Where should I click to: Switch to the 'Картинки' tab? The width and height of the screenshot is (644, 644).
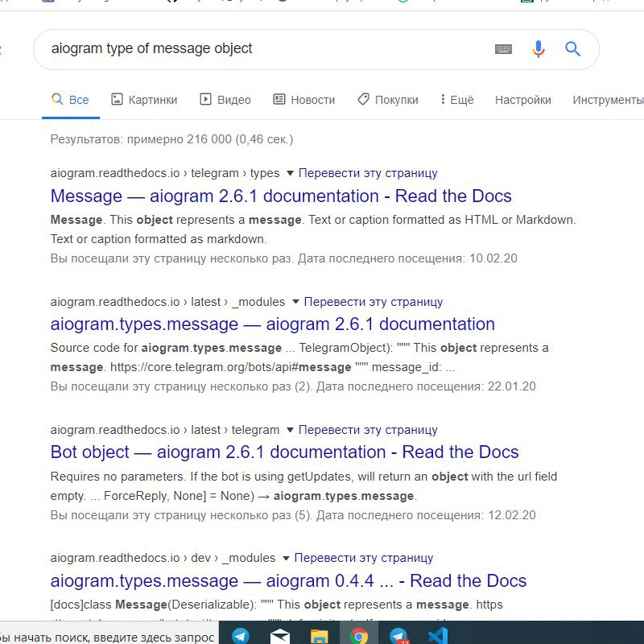point(144,100)
